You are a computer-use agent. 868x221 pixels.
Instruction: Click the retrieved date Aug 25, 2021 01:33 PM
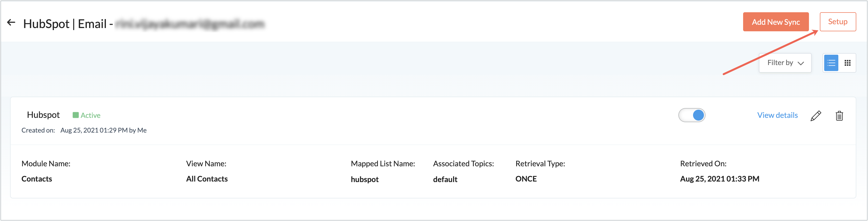[x=719, y=179]
